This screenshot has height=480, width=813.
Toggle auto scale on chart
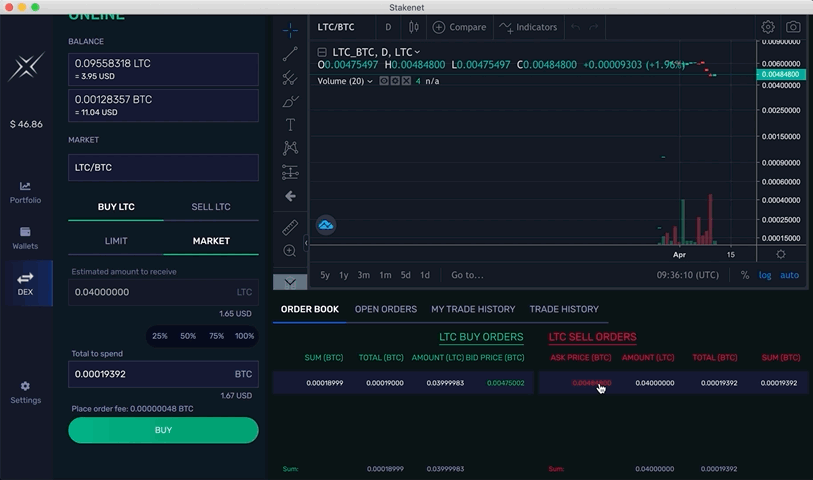point(789,275)
